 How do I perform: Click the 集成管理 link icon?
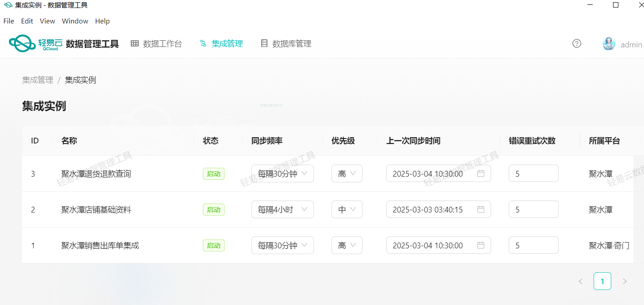[x=203, y=43]
